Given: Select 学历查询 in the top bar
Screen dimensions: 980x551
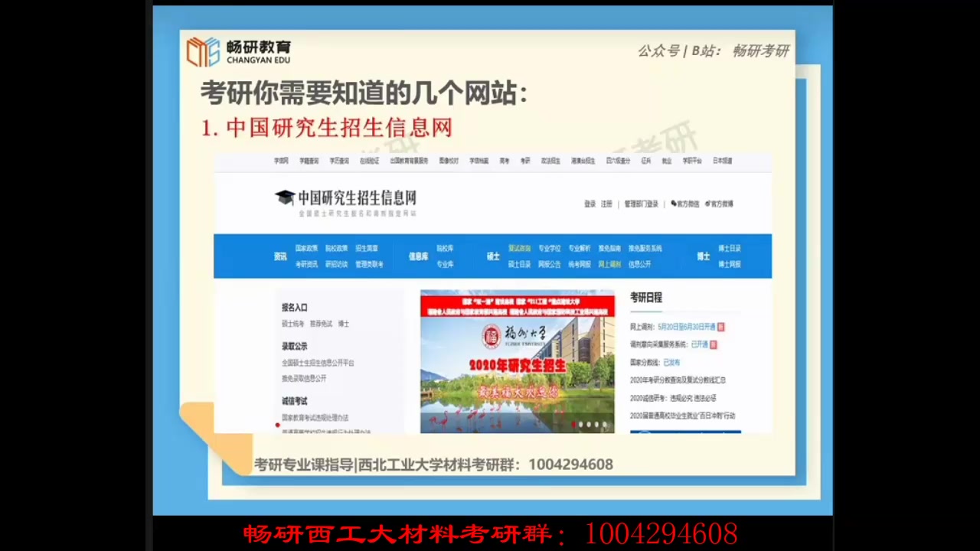Looking at the screenshot, I should (339, 161).
